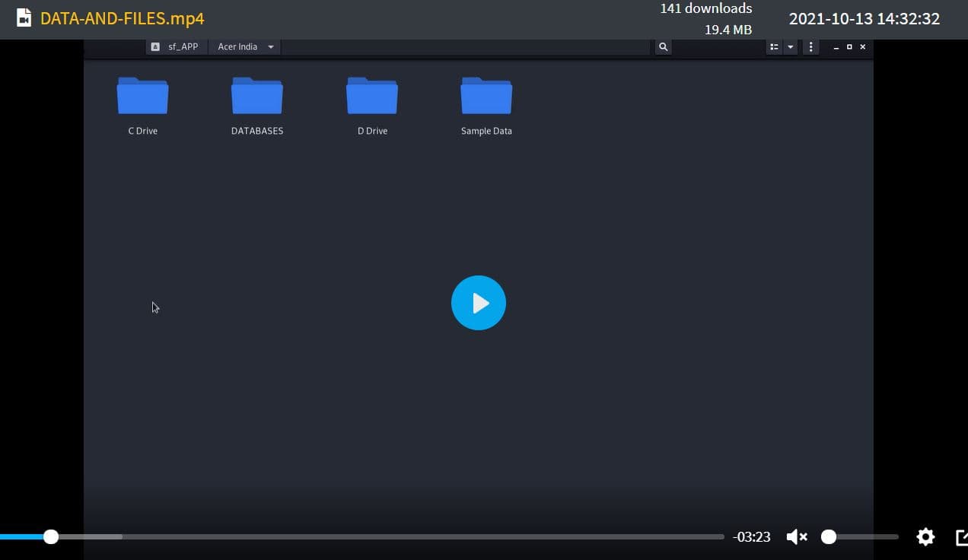Open the three-dot more options menu
This screenshot has height=560, width=968.
point(810,47)
